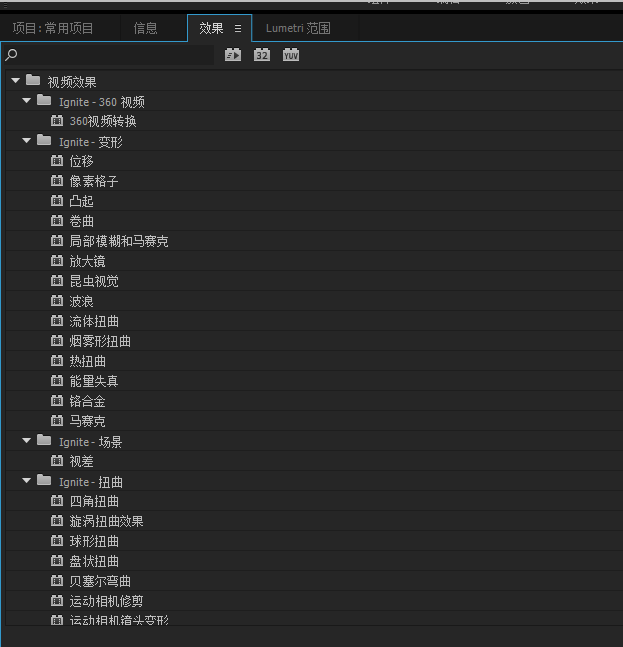The width and height of the screenshot is (623, 647).
Task: Click the 视频效果 folder icon
Action: pyautogui.click(x=33, y=80)
